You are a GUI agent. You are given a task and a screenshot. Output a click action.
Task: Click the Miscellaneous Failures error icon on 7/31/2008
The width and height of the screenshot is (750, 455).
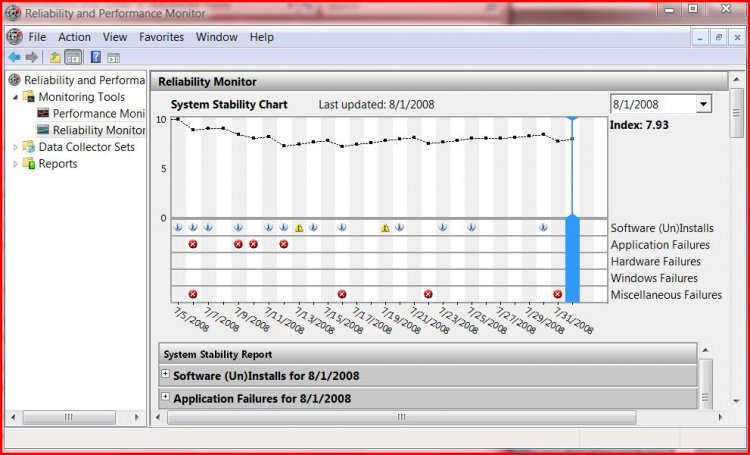coord(557,294)
